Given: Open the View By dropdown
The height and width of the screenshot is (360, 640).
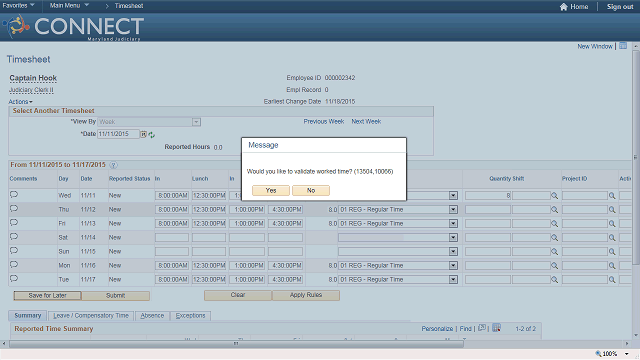Looking at the screenshot, I should (196, 122).
